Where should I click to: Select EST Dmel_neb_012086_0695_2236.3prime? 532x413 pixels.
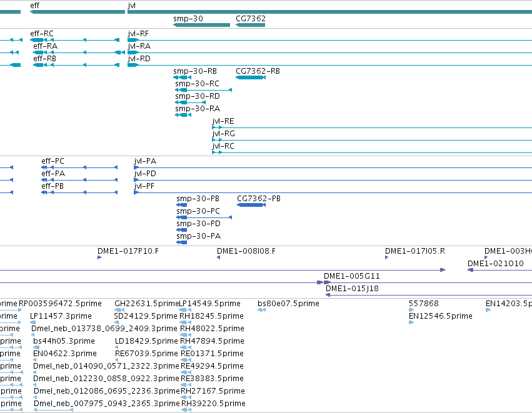click(106, 392)
